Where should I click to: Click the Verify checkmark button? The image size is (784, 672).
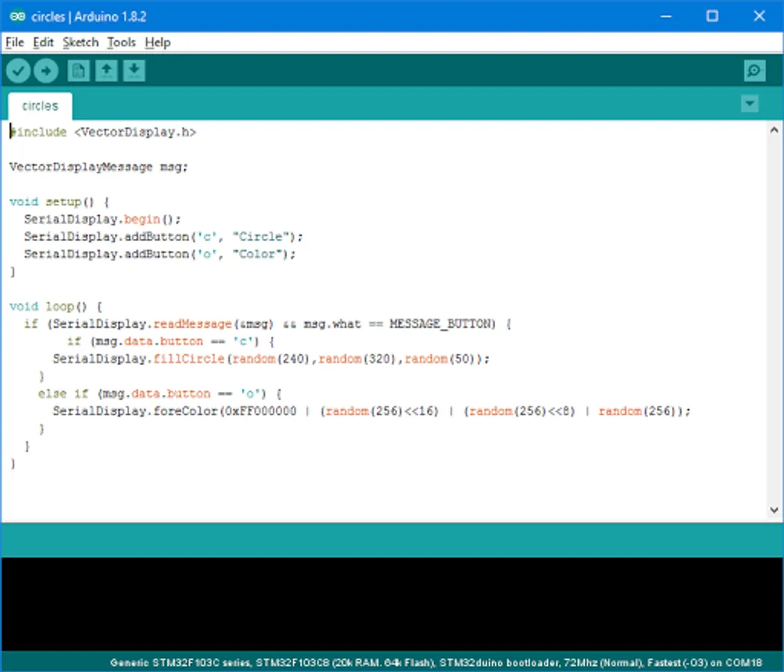[19, 71]
